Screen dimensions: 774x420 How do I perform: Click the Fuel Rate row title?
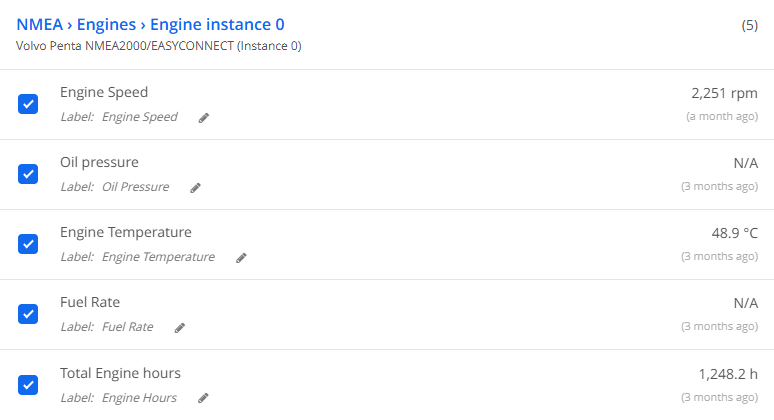point(90,302)
